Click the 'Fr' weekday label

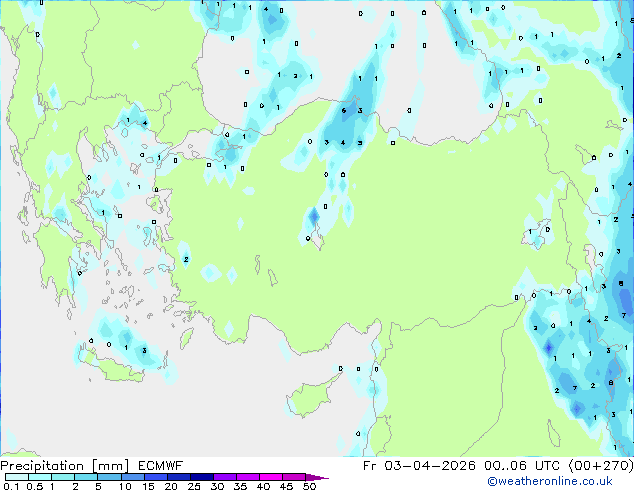click(369, 466)
